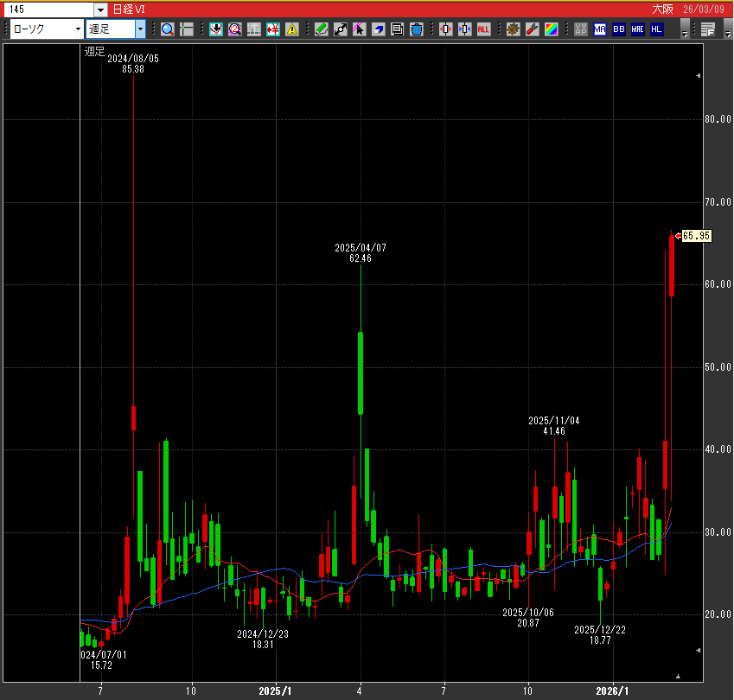Click the 024/07/01 15.72 low label
The height and width of the screenshot is (700, 734).
(x=104, y=659)
